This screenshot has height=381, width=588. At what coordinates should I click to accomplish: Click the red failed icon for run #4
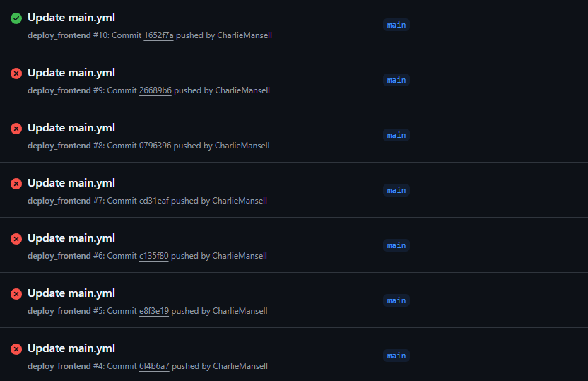[x=16, y=348]
